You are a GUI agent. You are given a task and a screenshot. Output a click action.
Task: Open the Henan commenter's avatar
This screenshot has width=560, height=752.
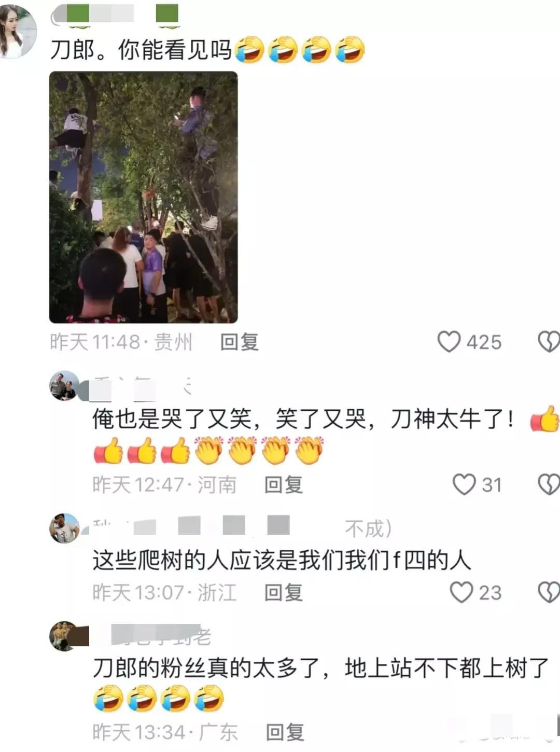(x=64, y=386)
